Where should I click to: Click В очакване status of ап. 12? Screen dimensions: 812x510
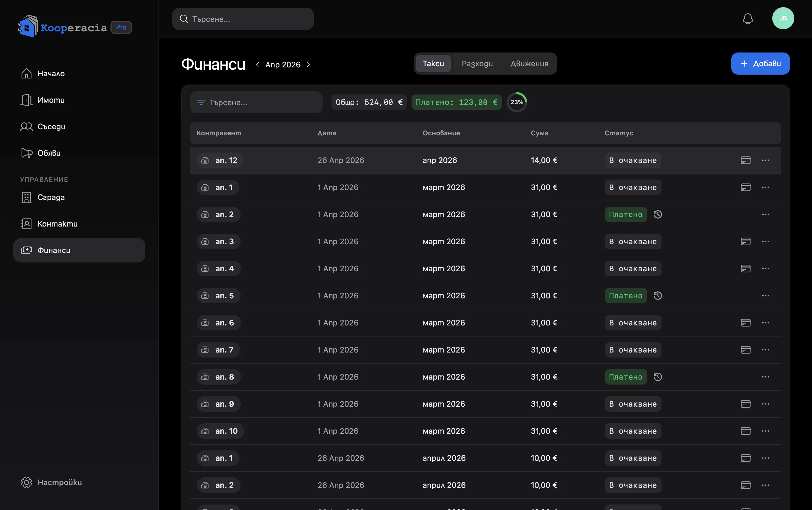click(632, 160)
